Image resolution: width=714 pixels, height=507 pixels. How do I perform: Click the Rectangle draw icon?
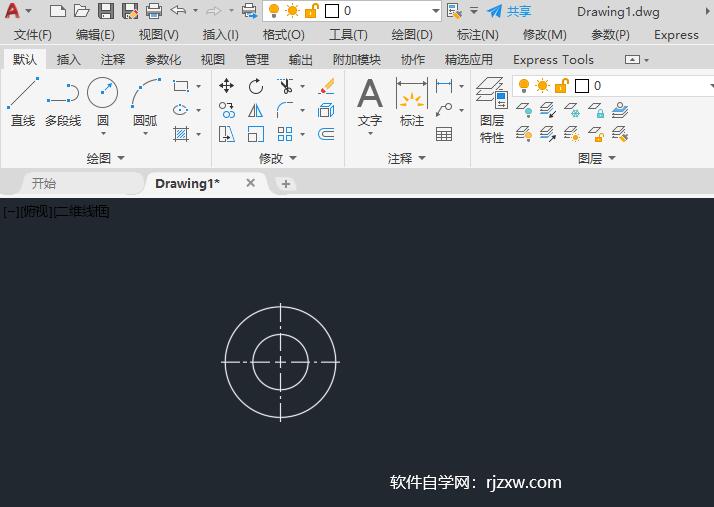[181, 86]
